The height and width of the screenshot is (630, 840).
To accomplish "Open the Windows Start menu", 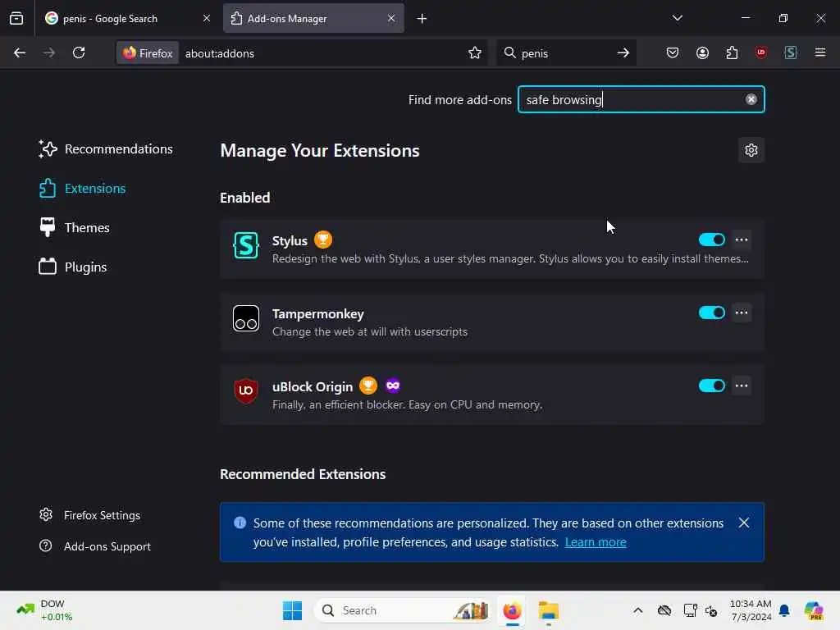I will tap(292, 610).
